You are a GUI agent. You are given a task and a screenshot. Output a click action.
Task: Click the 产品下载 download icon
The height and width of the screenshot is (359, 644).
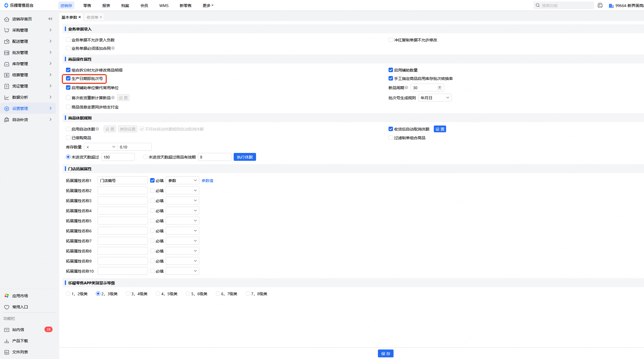coord(7,341)
